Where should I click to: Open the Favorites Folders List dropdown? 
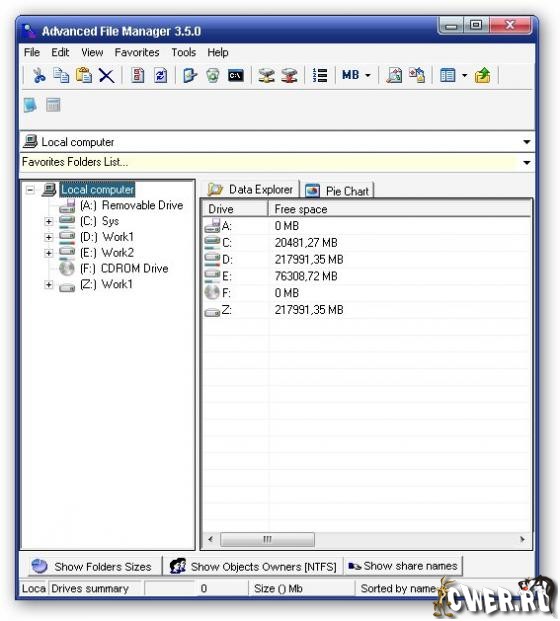pyautogui.click(x=526, y=162)
